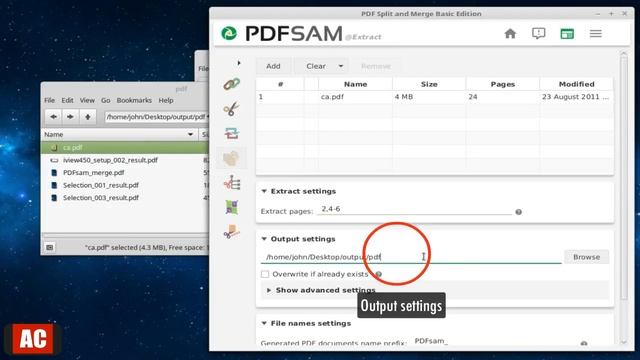640x360 pixels.
Task: Open the Help menu in file manager
Action: (x=166, y=100)
